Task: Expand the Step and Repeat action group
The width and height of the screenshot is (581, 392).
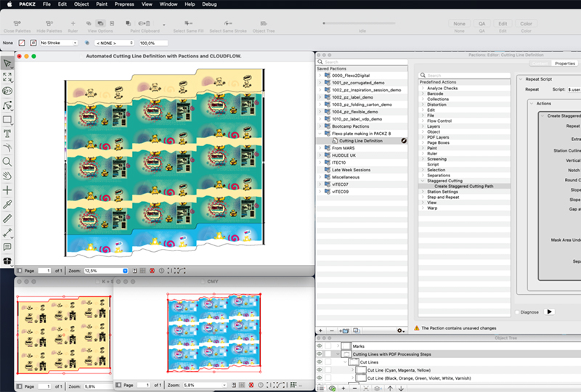Action: coord(423,197)
